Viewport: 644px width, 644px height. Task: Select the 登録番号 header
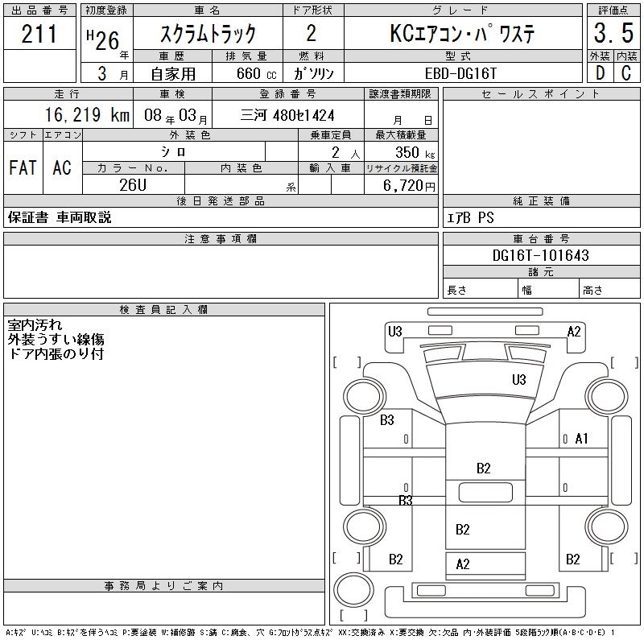tap(287, 93)
